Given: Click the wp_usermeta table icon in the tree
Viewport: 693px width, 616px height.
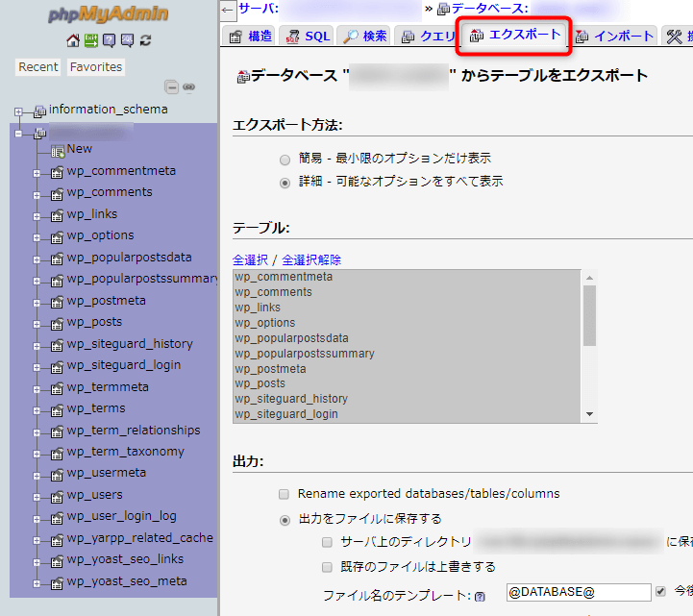Looking at the screenshot, I should tap(57, 476).
